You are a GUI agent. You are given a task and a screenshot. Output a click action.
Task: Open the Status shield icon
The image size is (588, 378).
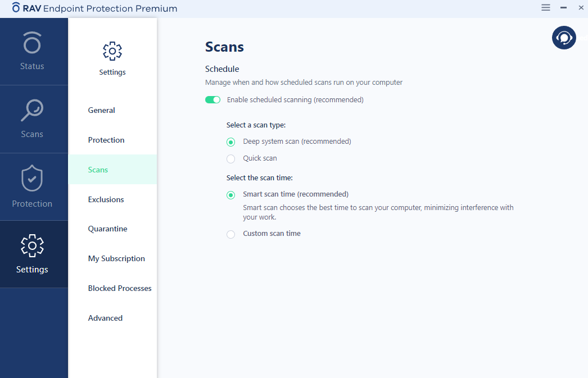[32, 43]
